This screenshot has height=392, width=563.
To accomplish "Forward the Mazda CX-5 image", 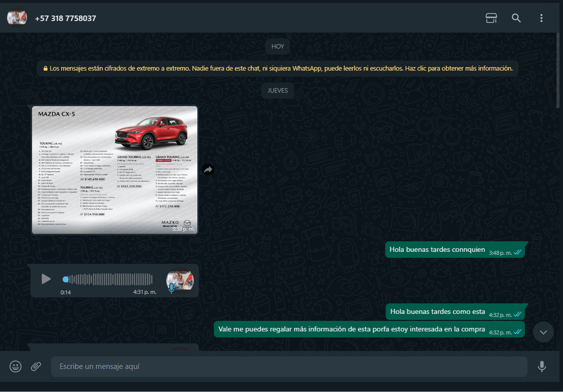I will [208, 170].
